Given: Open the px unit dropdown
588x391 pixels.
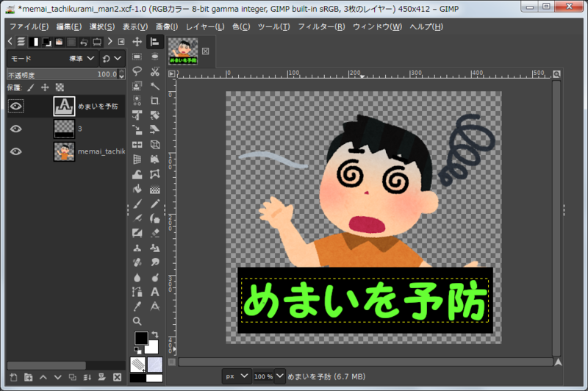Looking at the screenshot, I should click(x=237, y=376).
